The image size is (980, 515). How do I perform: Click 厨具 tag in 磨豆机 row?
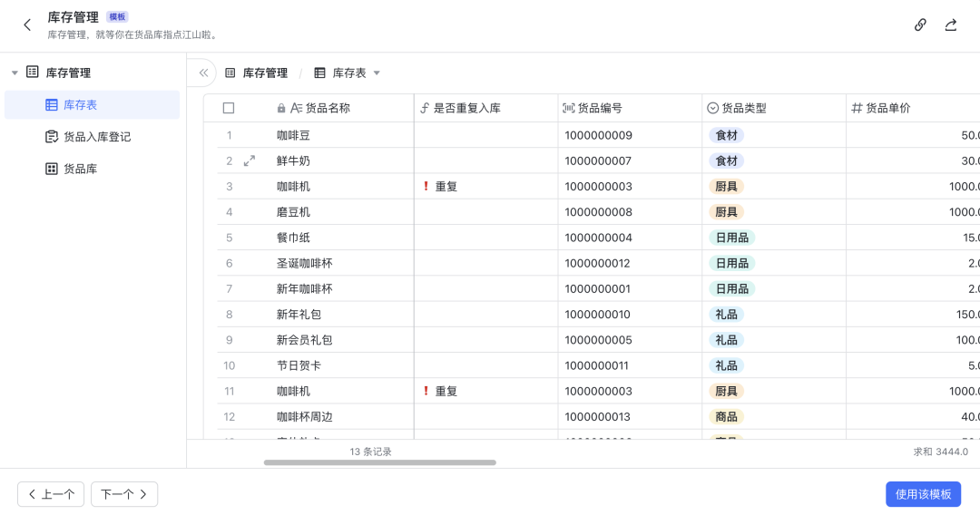click(726, 212)
